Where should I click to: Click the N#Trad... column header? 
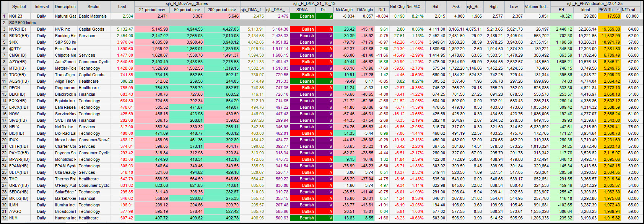[x=630, y=10]
